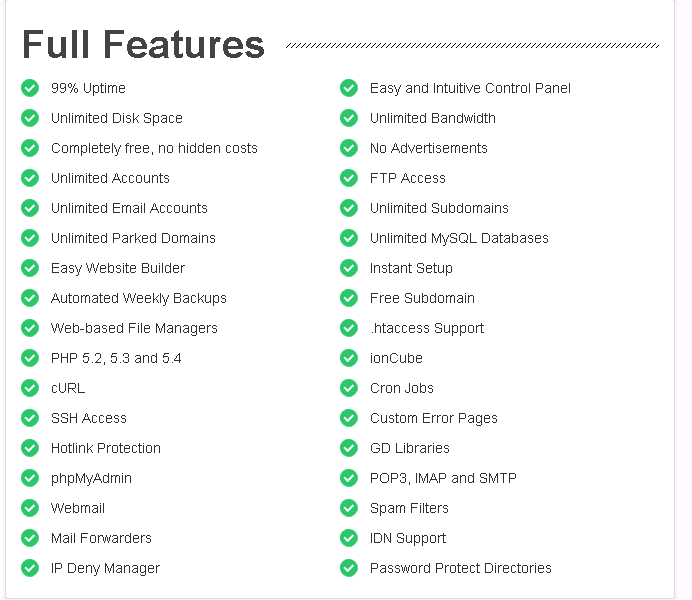Screen dimensions: 692x600
Task: Click the PHP 5.2, 5.3 and 5.4 label
Action: click(x=116, y=358)
